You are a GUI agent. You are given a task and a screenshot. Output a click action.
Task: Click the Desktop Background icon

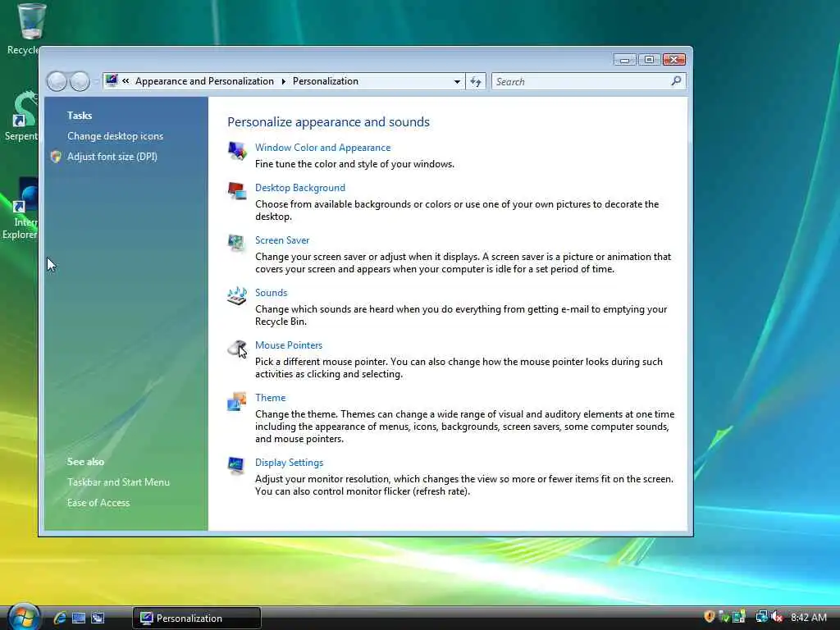(237, 190)
